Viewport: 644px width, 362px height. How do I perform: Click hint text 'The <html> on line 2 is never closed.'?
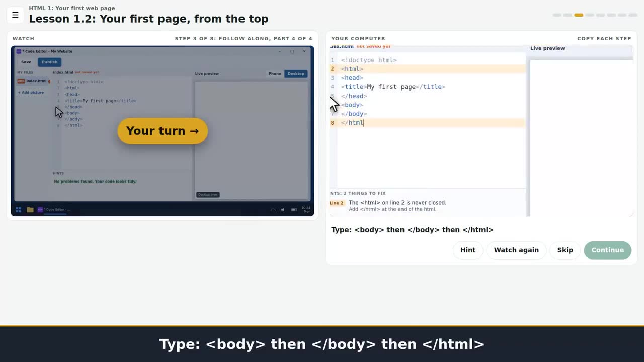click(397, 203)
